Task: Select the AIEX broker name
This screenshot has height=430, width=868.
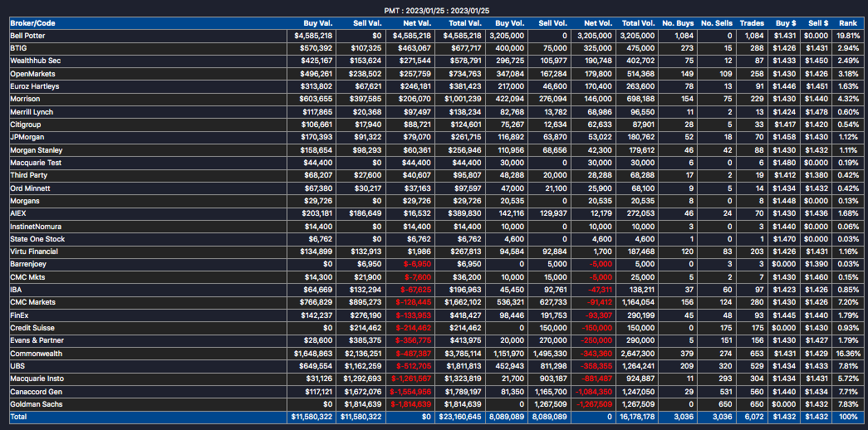Action: [x=18, y=213]
